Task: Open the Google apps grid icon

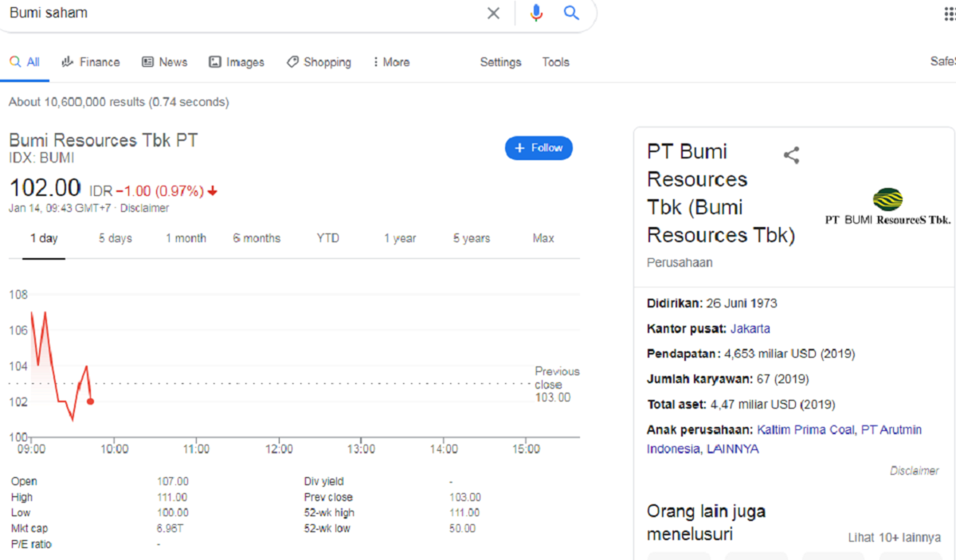Action: click(950, 14)
